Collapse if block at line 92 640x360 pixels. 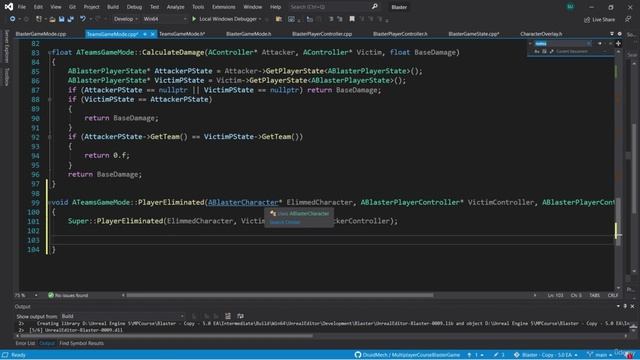50,137
